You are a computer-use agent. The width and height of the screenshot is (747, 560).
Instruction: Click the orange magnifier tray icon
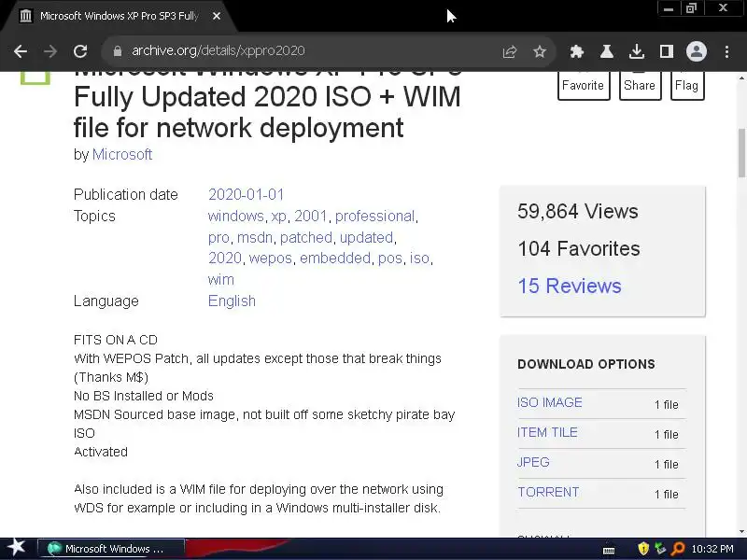pyautogui.click(x=678, y=549)
